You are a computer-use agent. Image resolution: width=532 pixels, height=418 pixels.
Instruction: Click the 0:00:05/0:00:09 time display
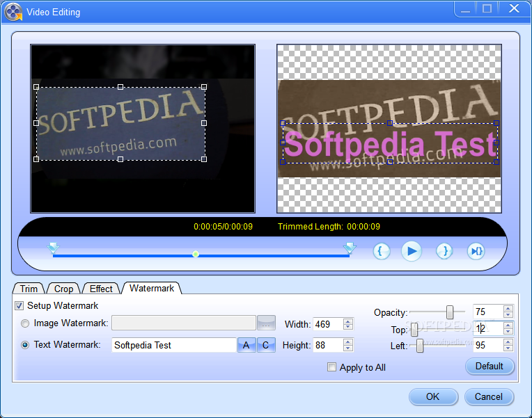point(223,227)
